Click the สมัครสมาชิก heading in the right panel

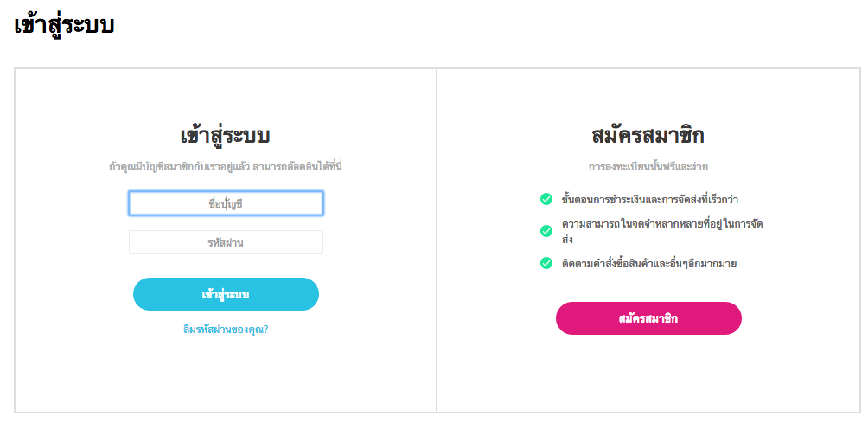pyautogui.click(x=648, y=136)
